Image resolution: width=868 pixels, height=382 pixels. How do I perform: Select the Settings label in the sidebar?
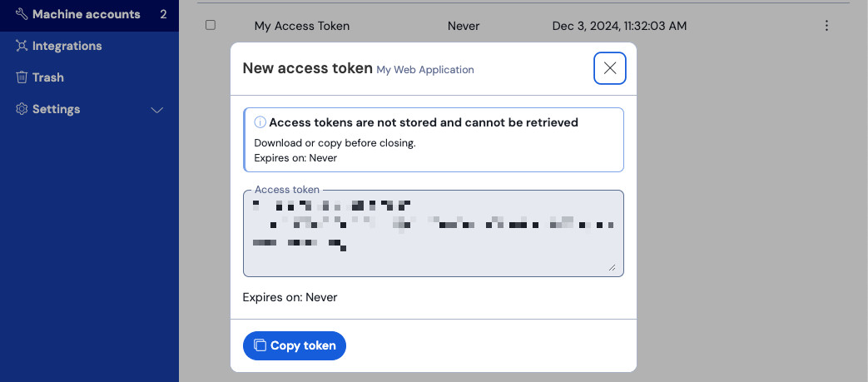[x=56, y=109]
